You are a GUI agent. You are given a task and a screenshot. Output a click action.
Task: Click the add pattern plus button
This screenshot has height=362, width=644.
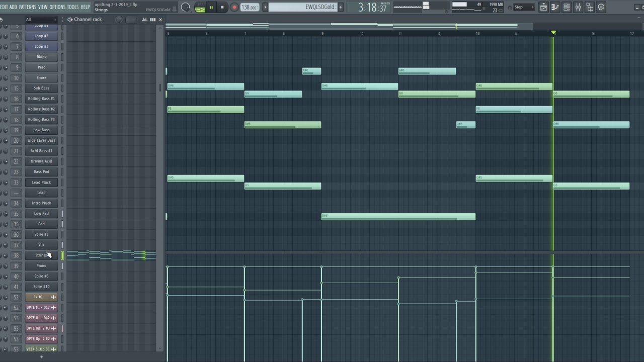pyautogui.click(x=341, y=7)
